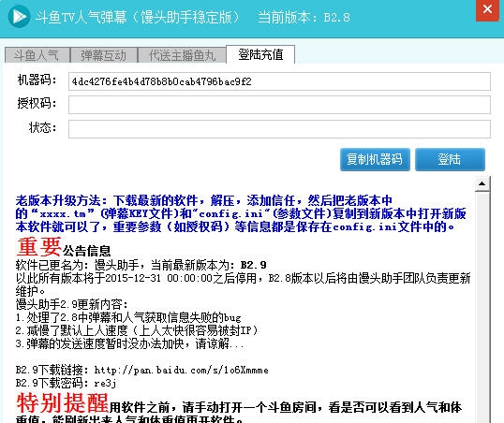Click the 馒头助手2.9更新内容 line
Image resolution: width=504 pixels, height=423 pixels.
pyautogui.click(x=72, y=304)
